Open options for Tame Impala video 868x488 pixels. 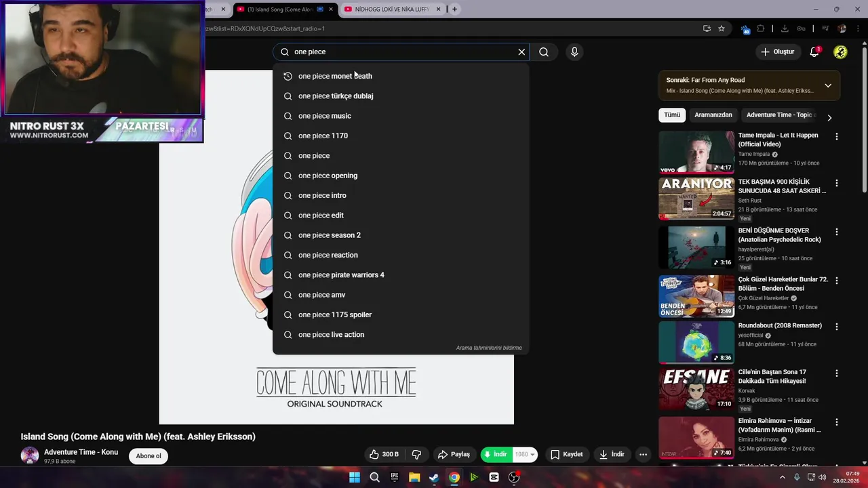tap(836, 136)
